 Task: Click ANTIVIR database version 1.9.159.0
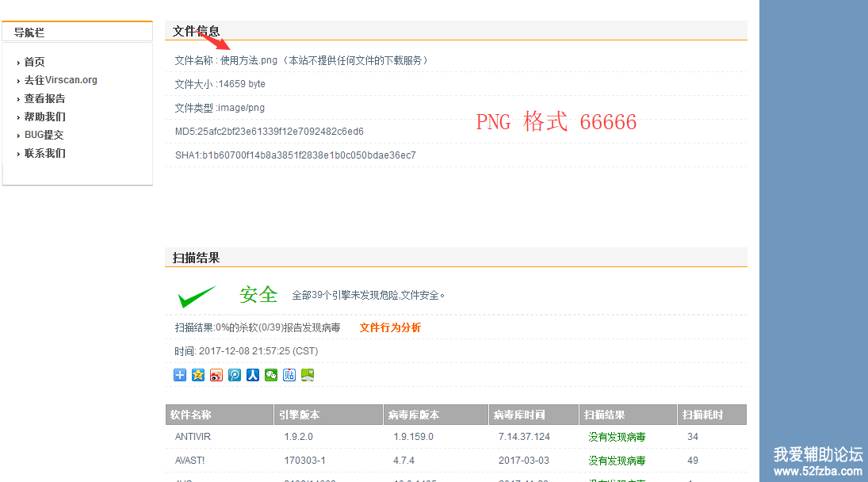coord(414,437)
